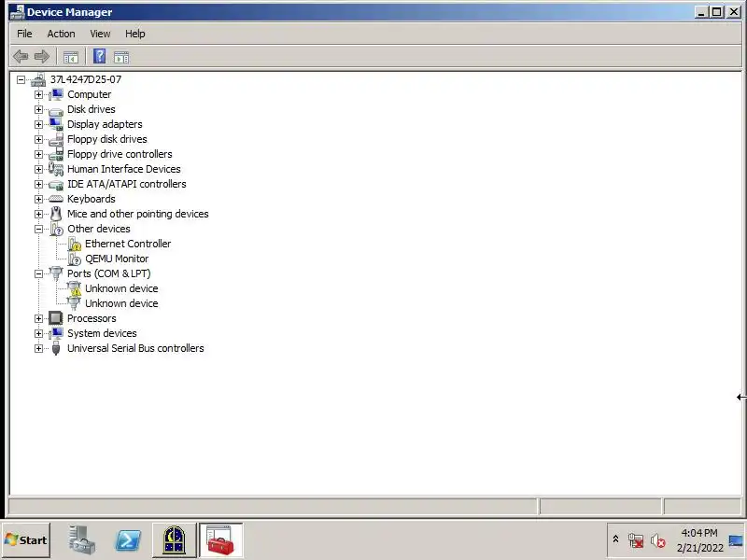Expand the Computer node
Viewport: 747px width, 560px height.
click(x=38, y=94)
